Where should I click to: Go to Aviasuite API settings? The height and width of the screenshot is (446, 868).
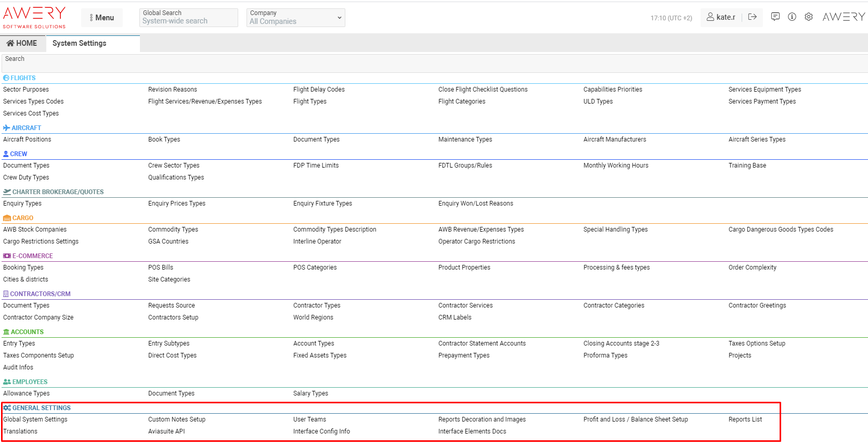click(x=166, y=431)
